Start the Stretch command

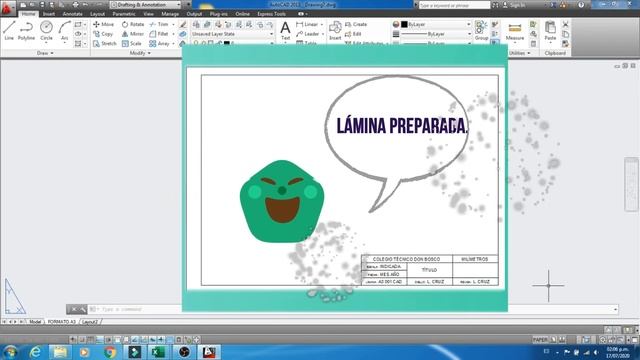pyautogui.click(x=104, y=43)
